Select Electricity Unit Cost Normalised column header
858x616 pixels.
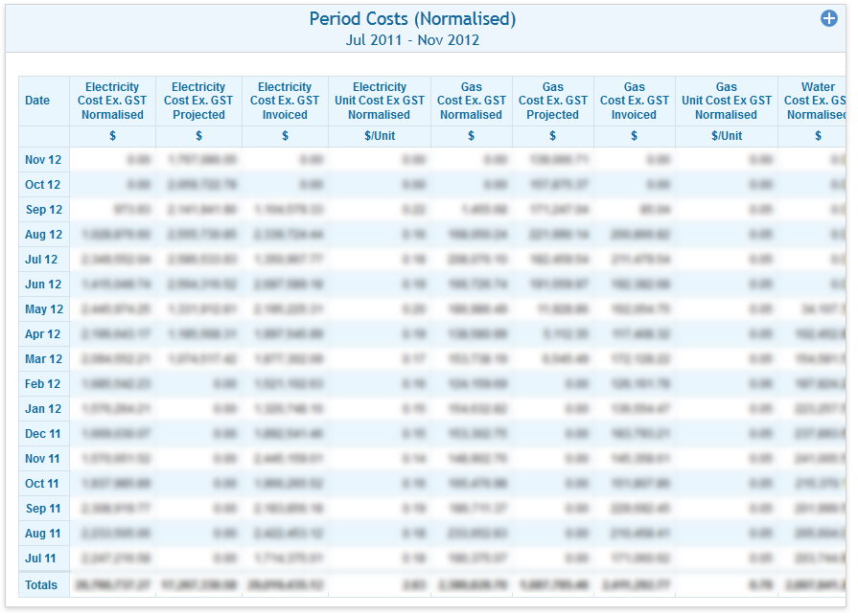380,101
